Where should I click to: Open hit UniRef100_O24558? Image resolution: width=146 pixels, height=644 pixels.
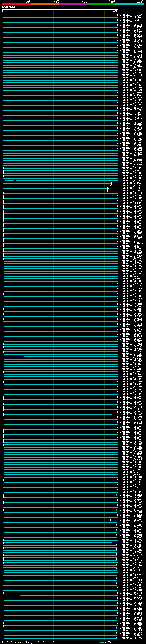pyautogui.click(x=131, y=27)
